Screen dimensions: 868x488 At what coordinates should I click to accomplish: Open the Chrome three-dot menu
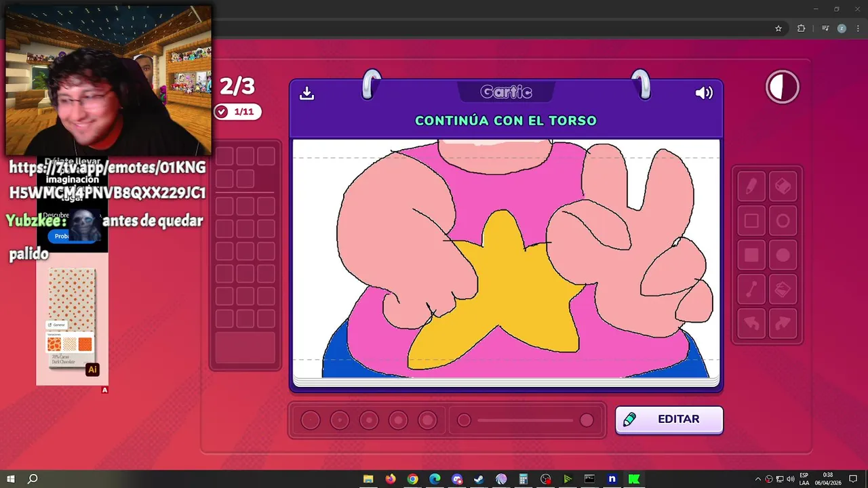click(x=858, y=28)
